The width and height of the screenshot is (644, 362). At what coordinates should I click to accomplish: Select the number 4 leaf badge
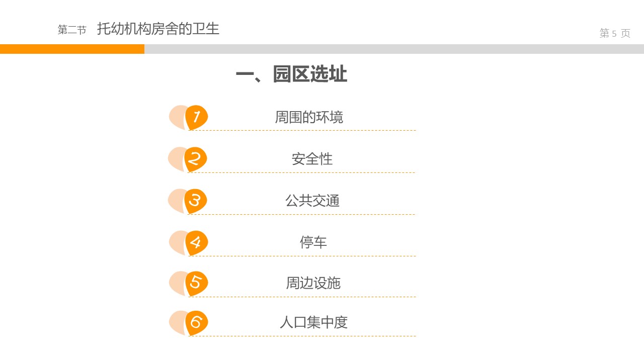click(196, 242)
